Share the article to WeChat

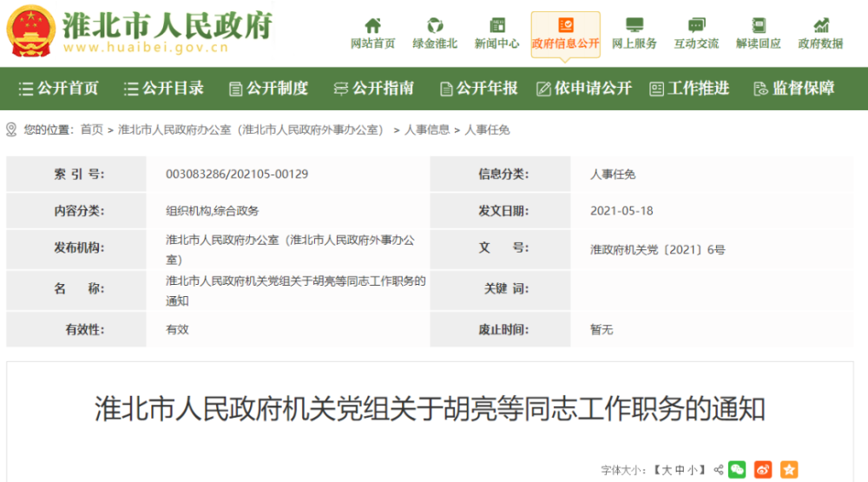click(737, 469)
